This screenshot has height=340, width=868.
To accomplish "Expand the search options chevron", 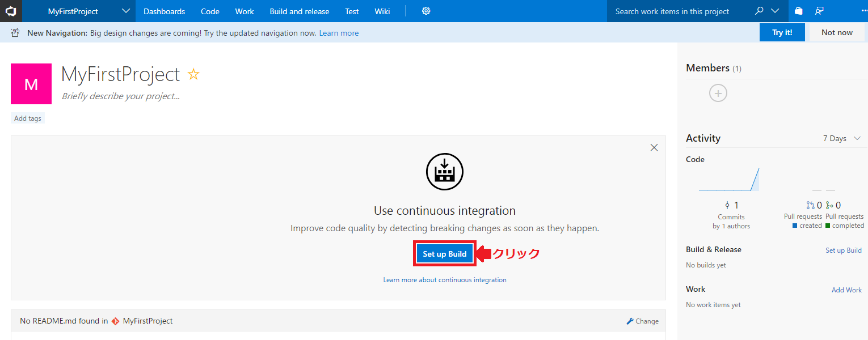I will [x=776, y=11].
